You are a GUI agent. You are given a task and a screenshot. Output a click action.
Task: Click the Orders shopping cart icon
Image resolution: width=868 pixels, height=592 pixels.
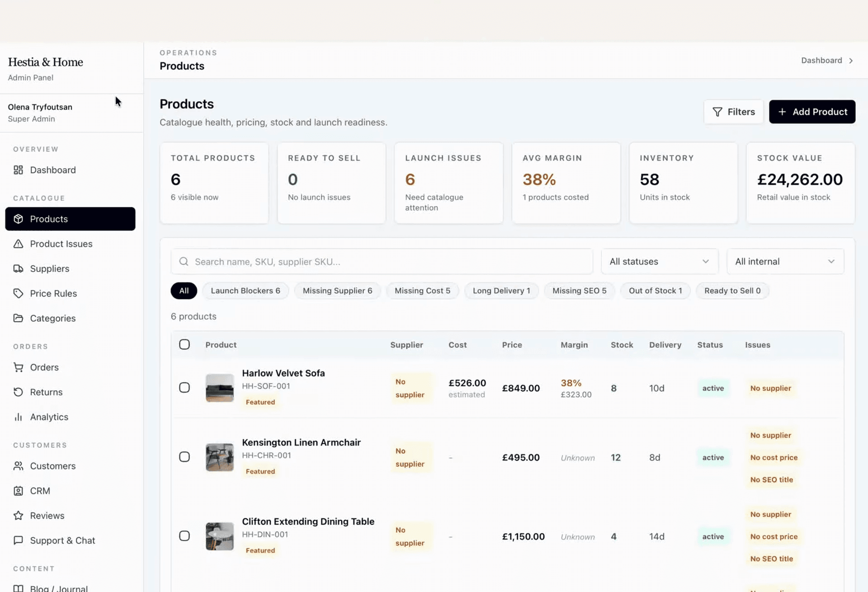click(18, 367)
